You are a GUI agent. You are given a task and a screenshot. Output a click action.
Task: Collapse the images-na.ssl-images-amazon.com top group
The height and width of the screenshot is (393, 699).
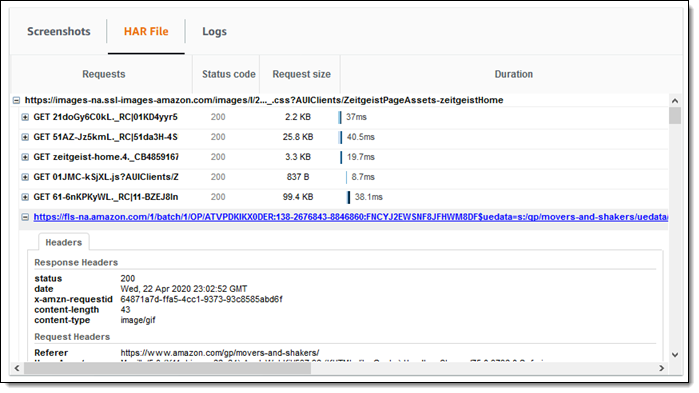click(x=16, y=100)
